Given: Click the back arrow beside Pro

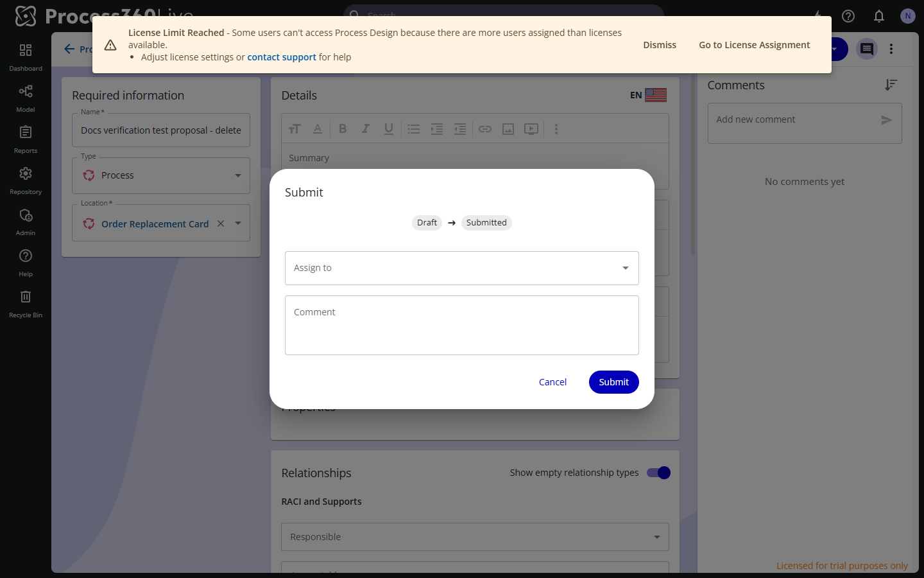Looking at the screenshot, I should tap(69, 49).
